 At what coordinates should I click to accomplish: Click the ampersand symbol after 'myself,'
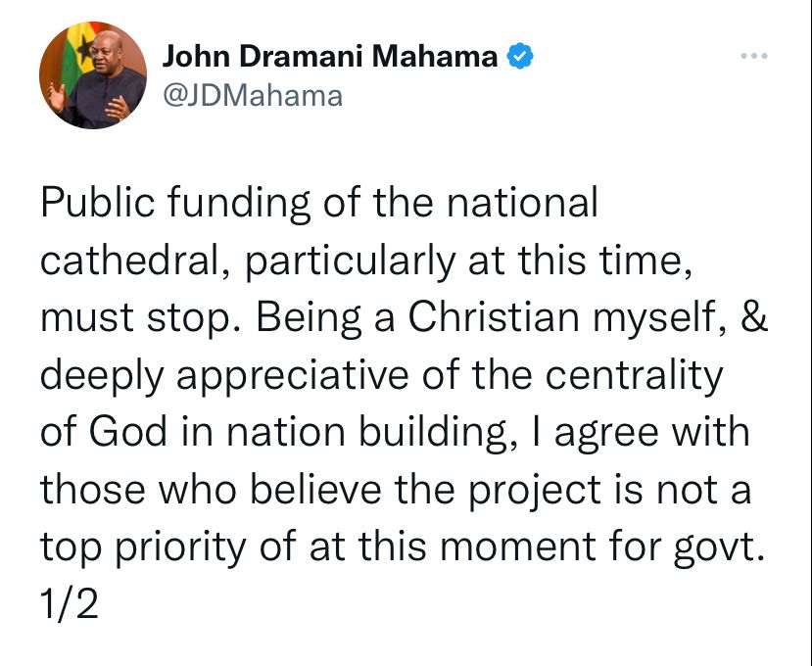754,316
